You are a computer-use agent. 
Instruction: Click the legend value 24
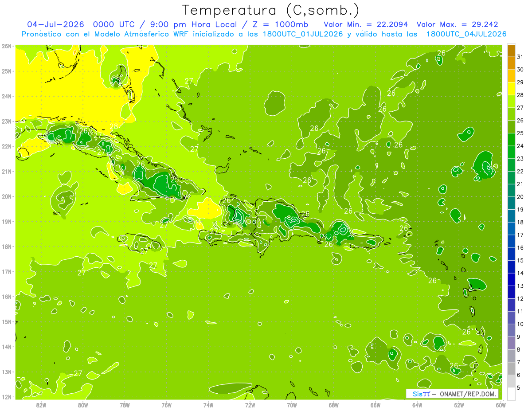(x=520, y=146)
